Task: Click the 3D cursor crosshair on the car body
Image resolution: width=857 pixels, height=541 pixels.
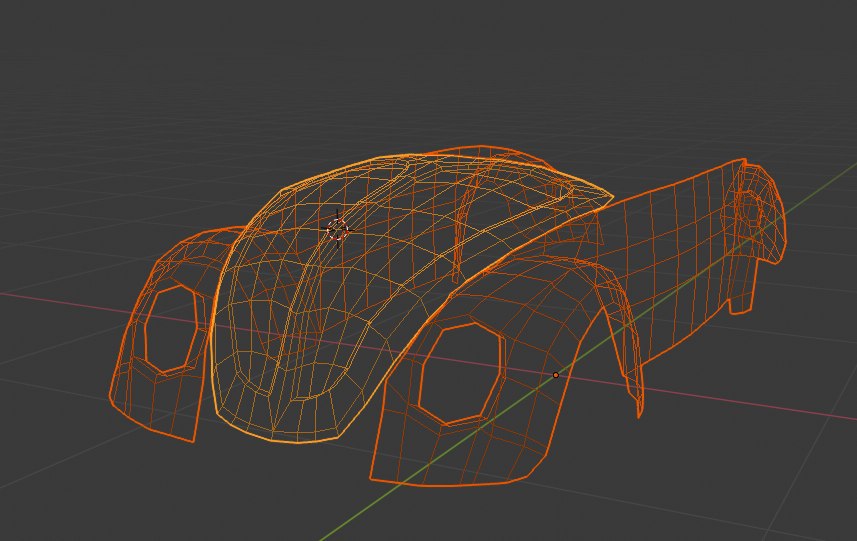Action: click(337, 230)
